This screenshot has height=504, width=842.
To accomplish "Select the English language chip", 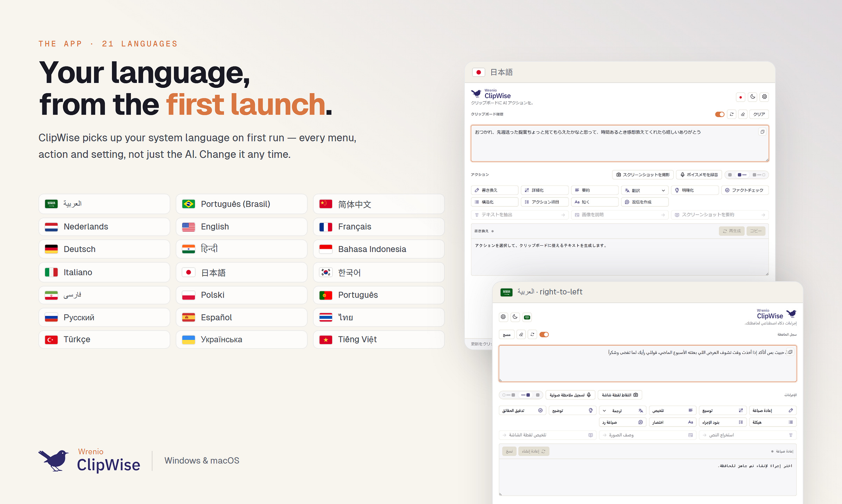I will click(x=241, y=227).
